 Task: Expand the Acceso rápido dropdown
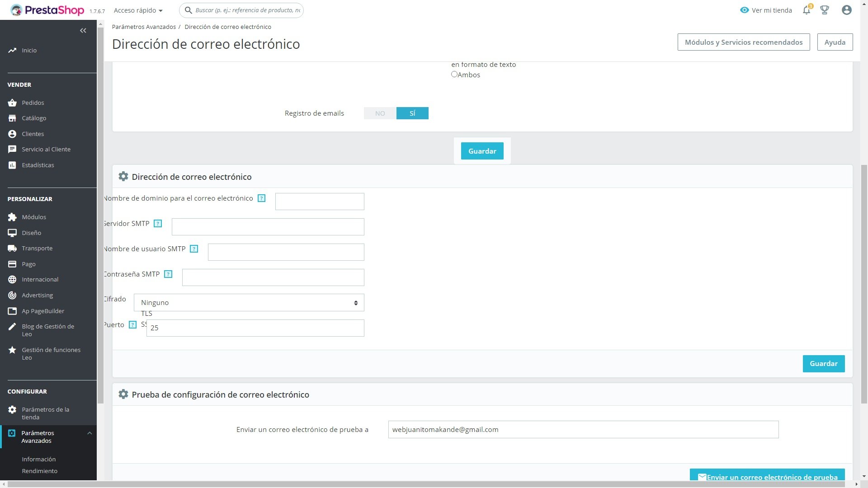point(138,10)
